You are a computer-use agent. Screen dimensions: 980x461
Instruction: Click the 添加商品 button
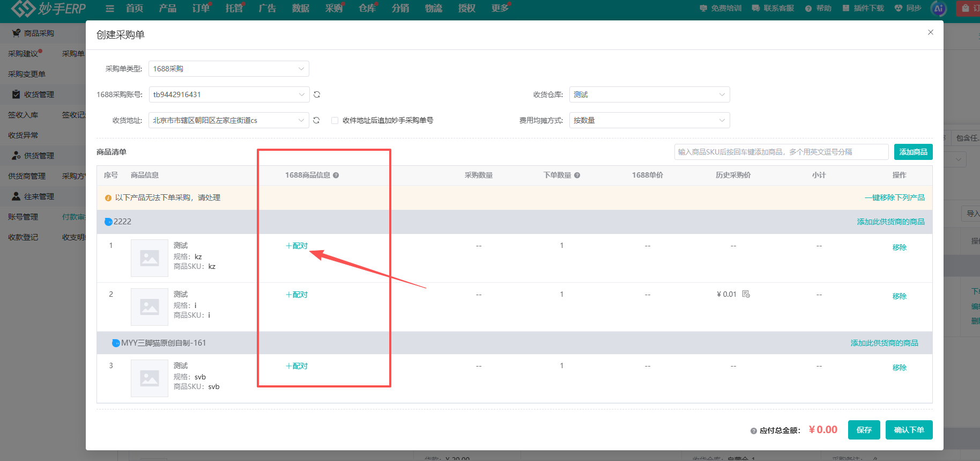tap(914, 152)
